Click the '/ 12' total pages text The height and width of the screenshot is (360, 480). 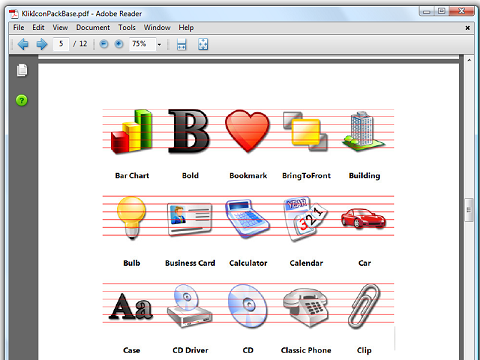click(80, 44)
